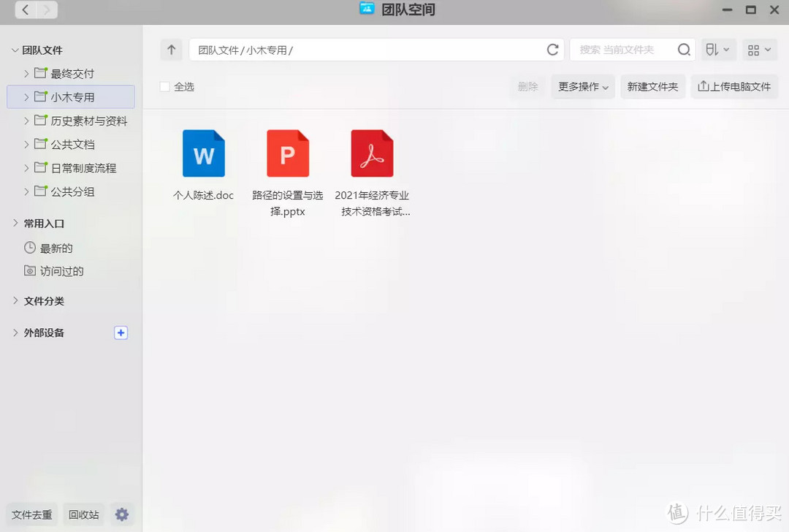Click the eye-folder icon beside 访问过的

tap(30, 271)
